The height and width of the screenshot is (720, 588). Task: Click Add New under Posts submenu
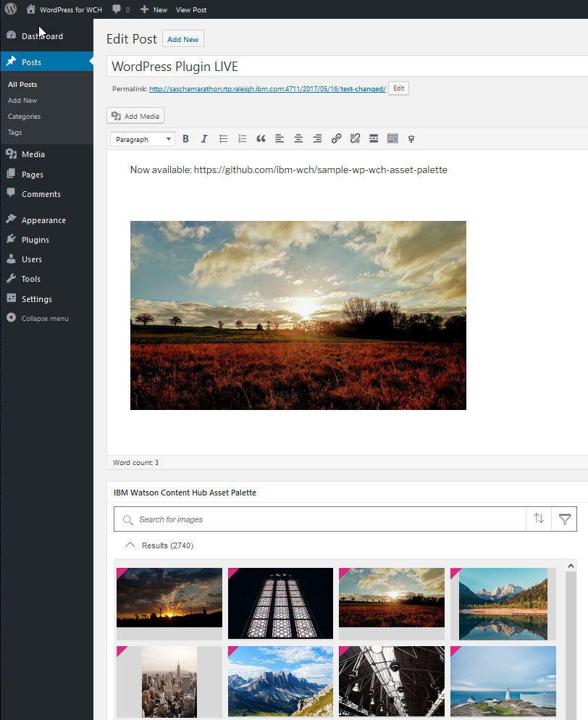click(x=22, y=100)
